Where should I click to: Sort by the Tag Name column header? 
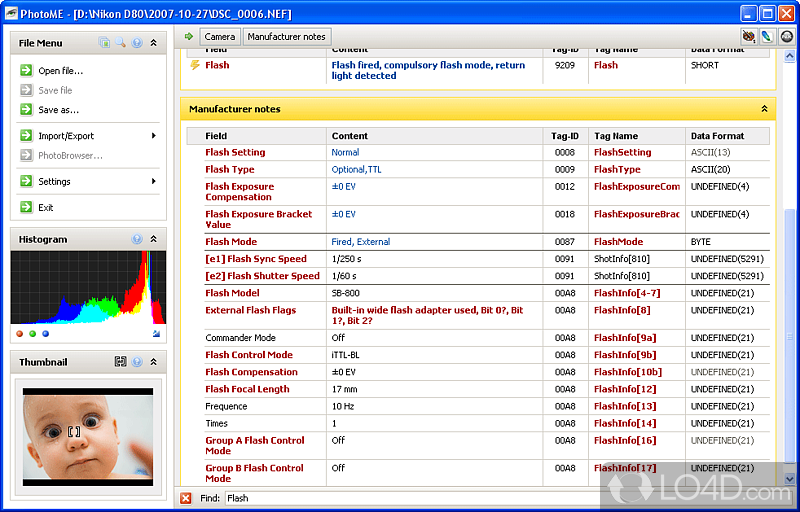pos(637,136)
